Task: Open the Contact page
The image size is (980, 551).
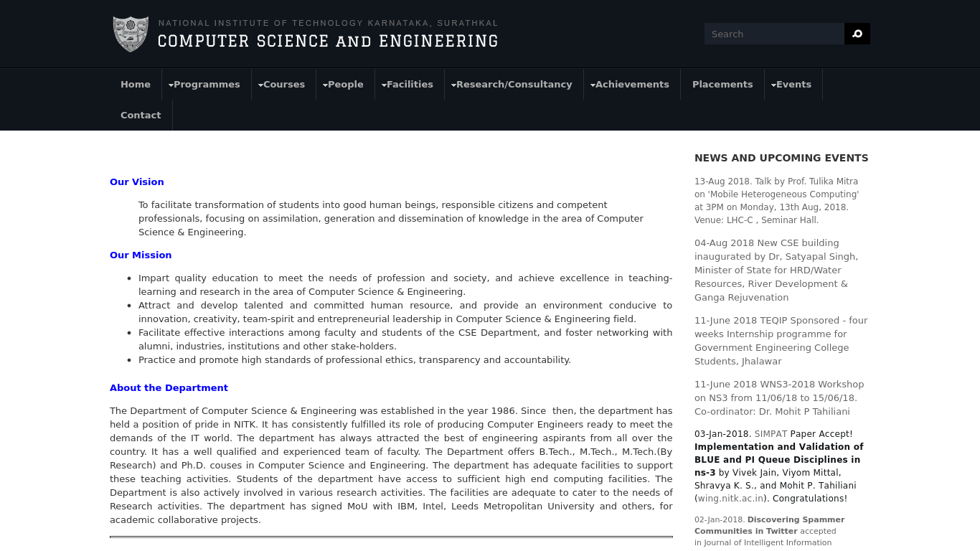Action: (x=141, y=115)
